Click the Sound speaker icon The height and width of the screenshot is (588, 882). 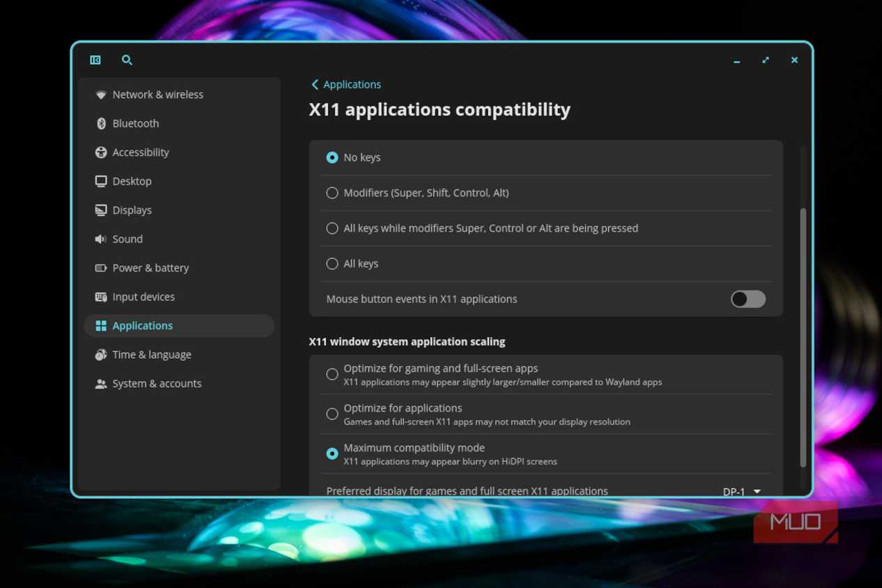click(101, 239)
